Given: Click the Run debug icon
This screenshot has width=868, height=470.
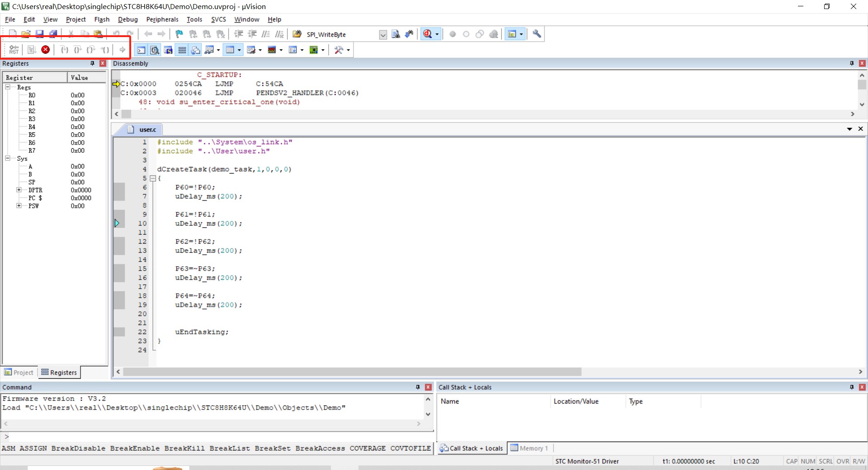Looking at the screenshot, I should pyautogui.click(x=32, y=50).
